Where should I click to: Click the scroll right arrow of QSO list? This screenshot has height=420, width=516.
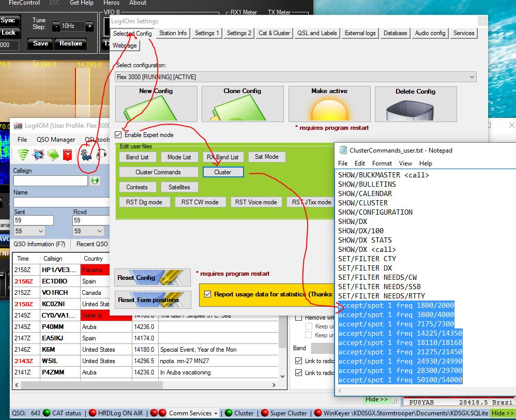click(x=274, y=385)
